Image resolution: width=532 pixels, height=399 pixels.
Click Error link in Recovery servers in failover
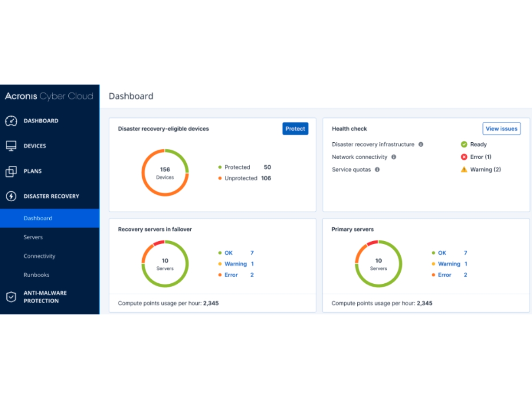pyautogui.click(x=231, y=275)
